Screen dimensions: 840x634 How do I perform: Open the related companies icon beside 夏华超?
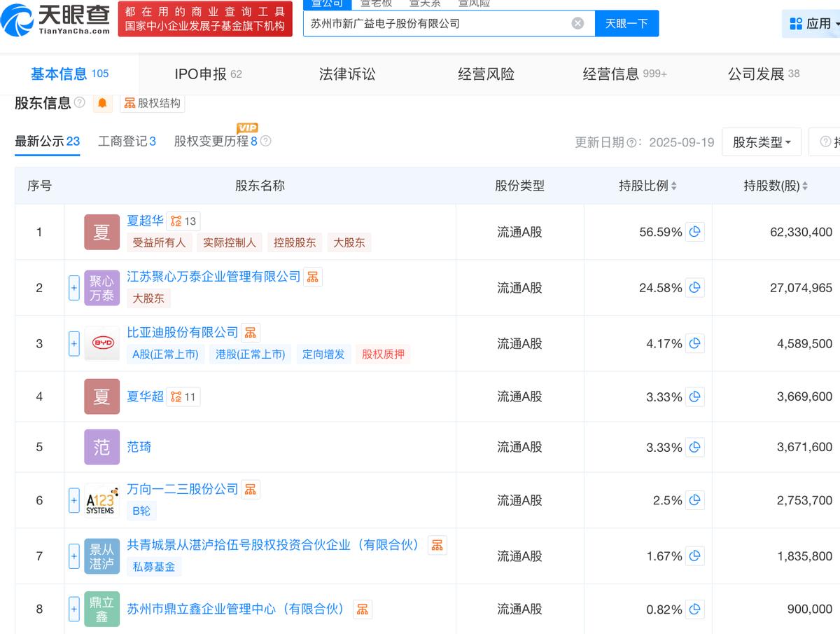[183, 397]
